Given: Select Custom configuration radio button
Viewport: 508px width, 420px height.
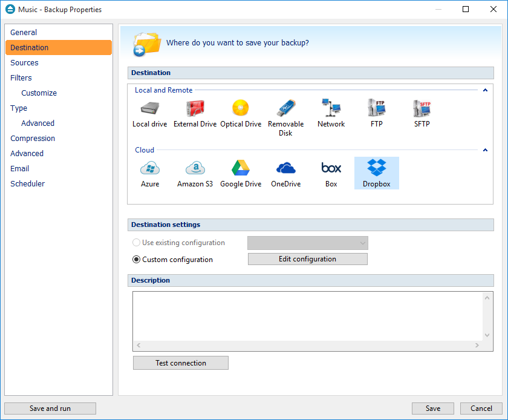Looking at the screenshot, I should coord(137,260).
